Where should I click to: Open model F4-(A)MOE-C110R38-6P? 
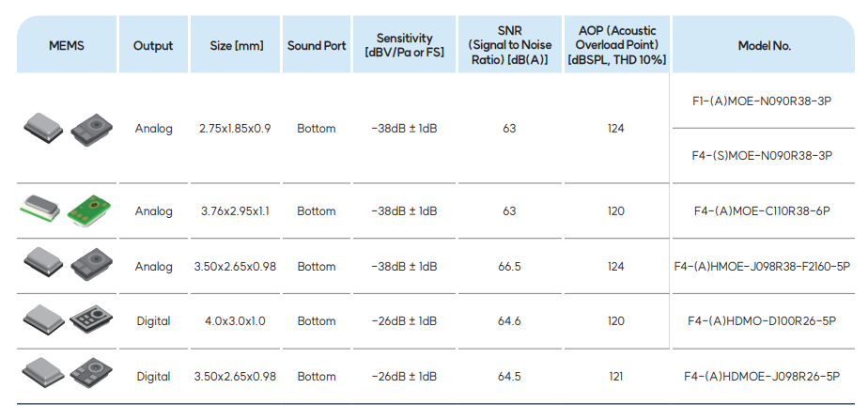(764, 211)
